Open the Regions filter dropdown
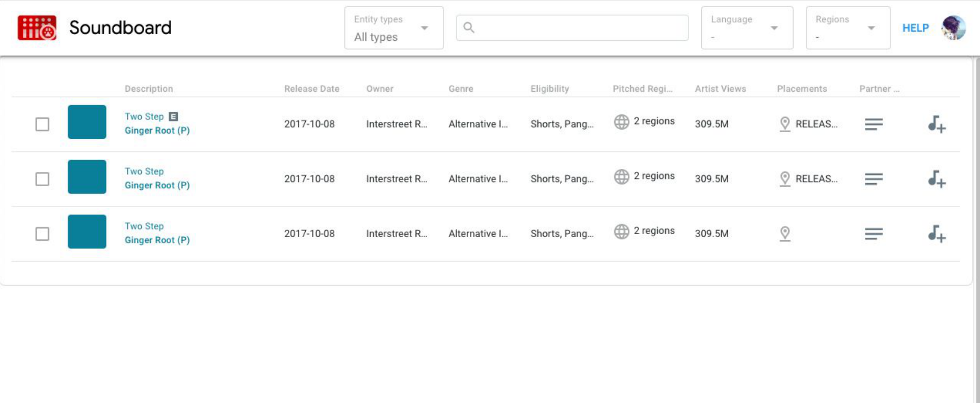The width and height of the screenshot is (980, 403). click(848, 28)
